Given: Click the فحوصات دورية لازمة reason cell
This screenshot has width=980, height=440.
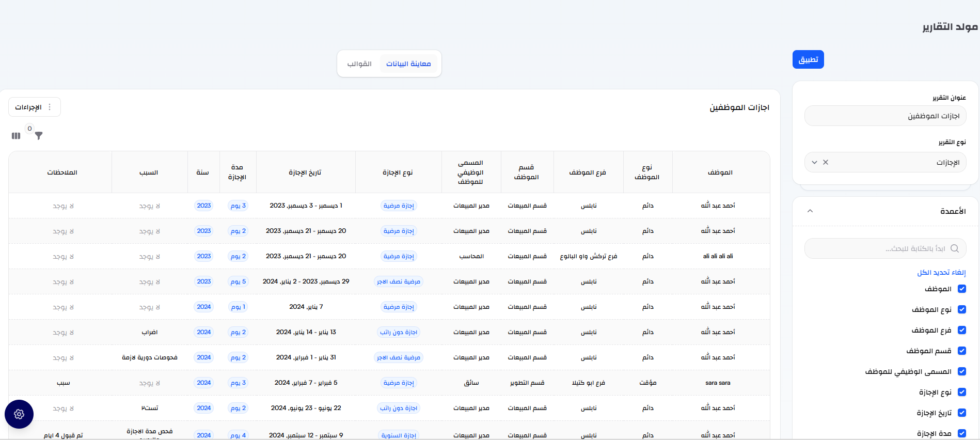Looking at the screenshot, I should pyautogui.click(x=150, y=357).
